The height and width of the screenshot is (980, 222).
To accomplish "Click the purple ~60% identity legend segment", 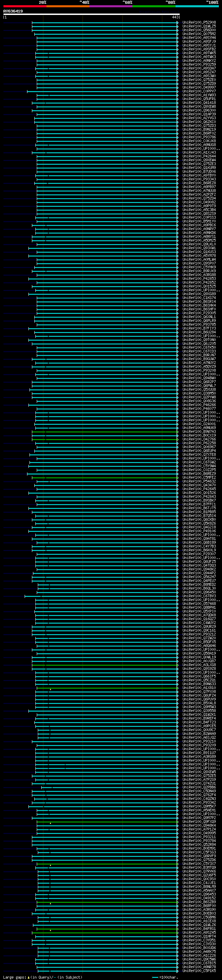I will (x=111, y=6).
